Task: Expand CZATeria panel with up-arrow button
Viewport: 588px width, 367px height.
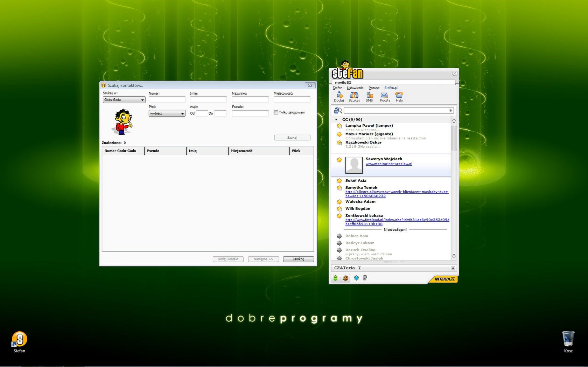Action: 453,268
